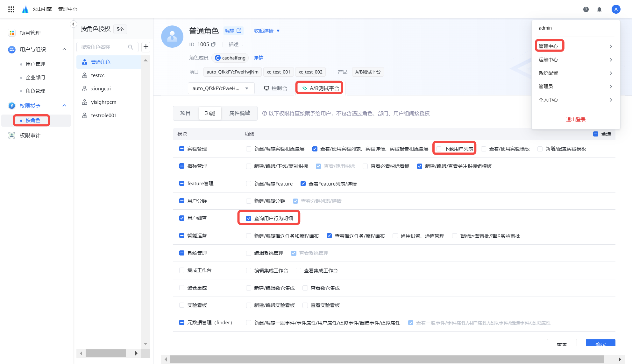Open the help question mark icon
The image size is (632, 364).
pyautogui.click(x=586, y=9)
